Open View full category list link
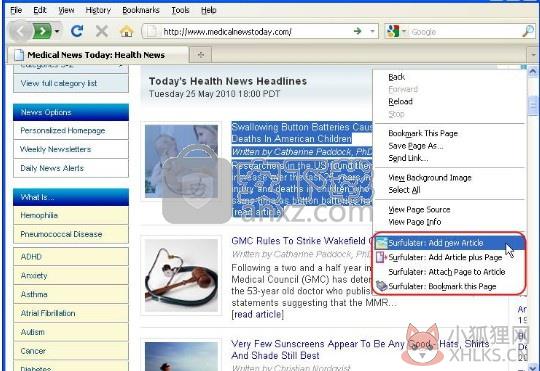The width and height of the screenshot is (540, 371). [59, 83]
